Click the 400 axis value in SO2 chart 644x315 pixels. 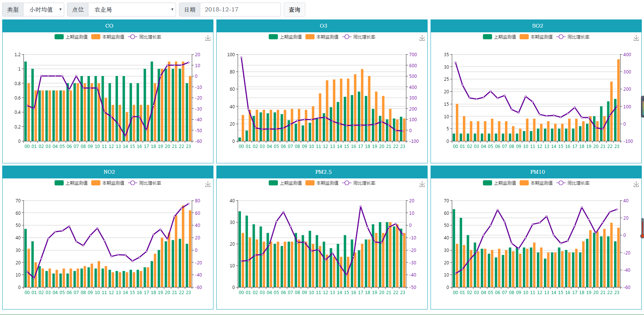(627, 55)
